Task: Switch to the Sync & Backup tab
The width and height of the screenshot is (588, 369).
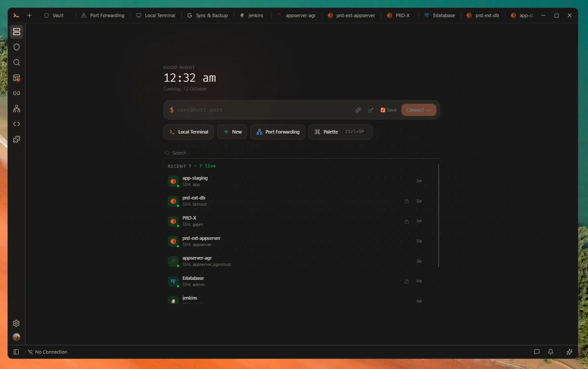Action: [x=207, y=15]
